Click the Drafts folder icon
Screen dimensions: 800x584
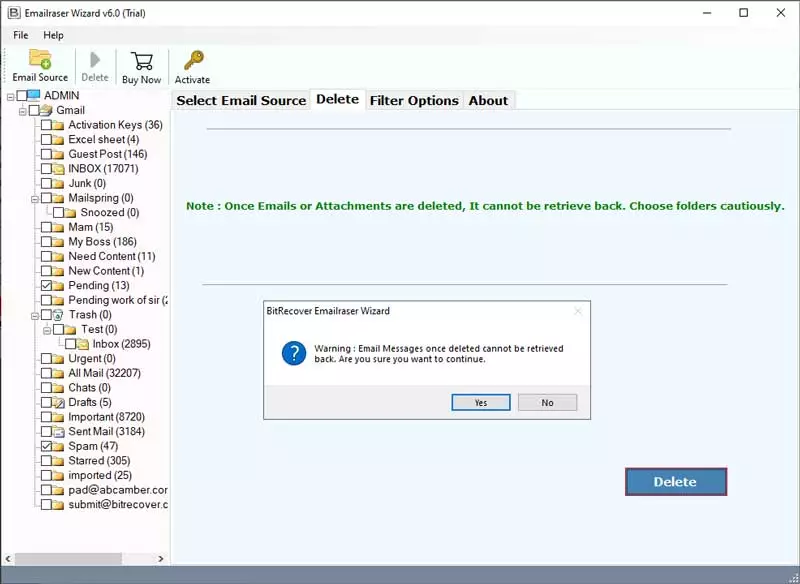(58, 402)
